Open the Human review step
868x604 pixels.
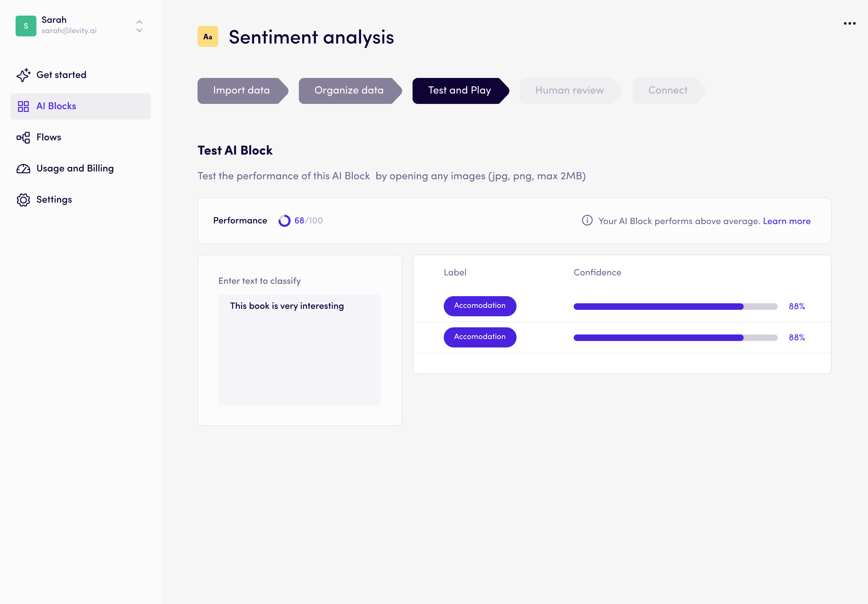(569, 91)
